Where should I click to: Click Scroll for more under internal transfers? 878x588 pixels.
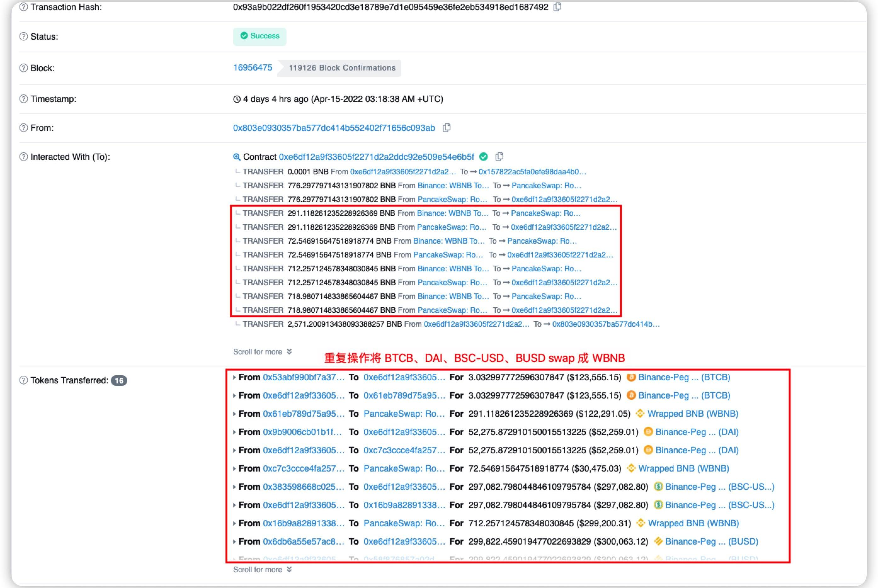(x=262, y=352)
